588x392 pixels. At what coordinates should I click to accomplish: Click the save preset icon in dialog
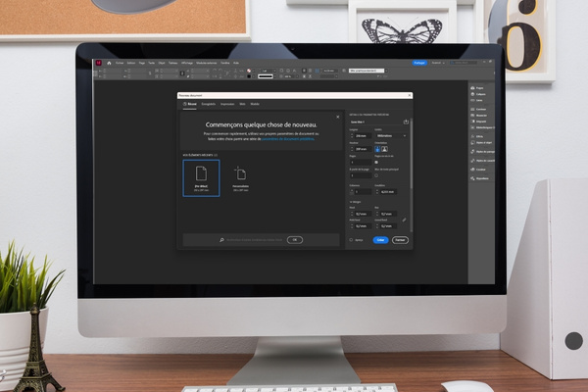406,122
